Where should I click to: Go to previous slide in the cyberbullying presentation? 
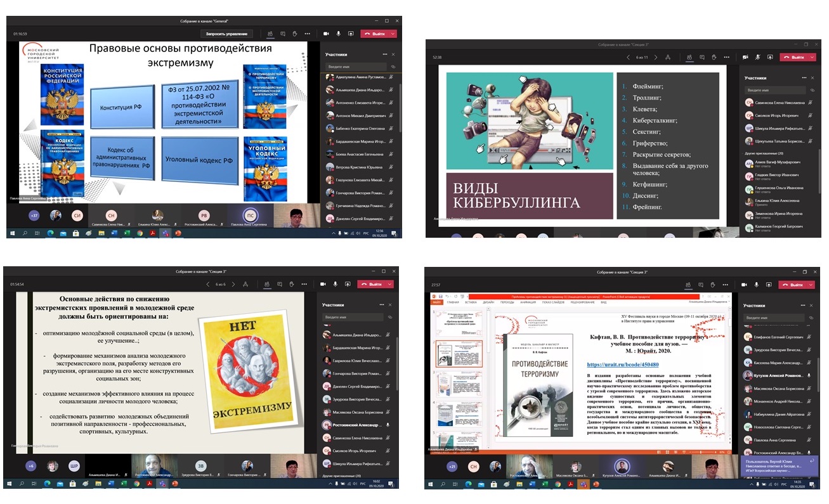(x=628, y=57)
